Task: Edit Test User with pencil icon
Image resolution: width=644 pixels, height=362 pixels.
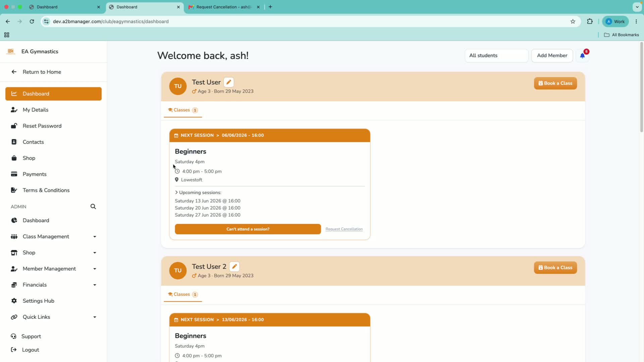Action: [x=229, y=82]
